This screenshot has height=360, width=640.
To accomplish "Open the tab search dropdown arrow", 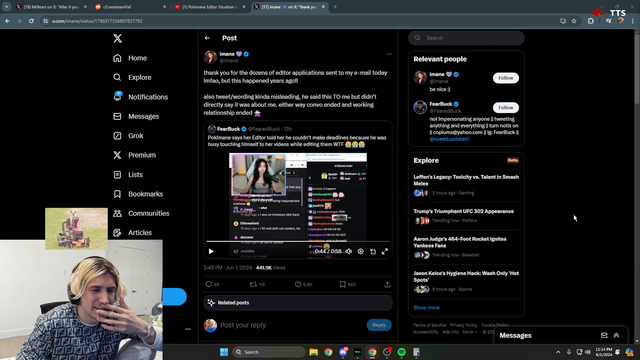I will 7,7.
